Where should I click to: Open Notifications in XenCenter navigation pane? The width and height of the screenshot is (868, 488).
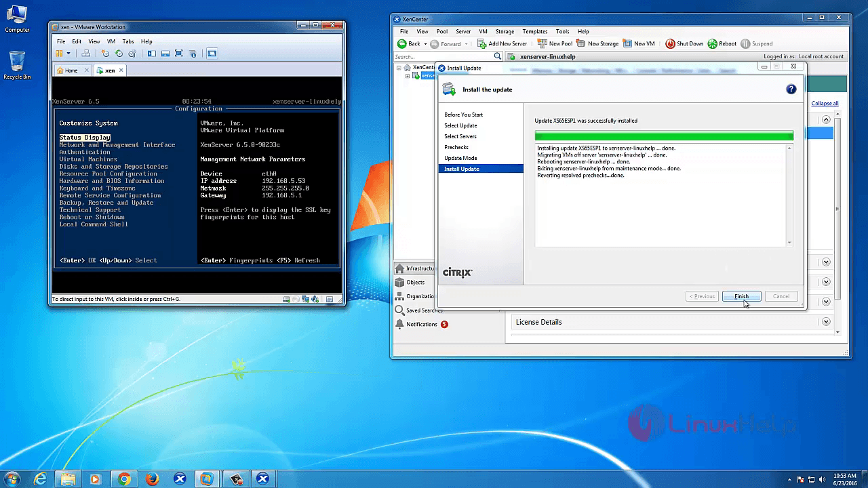[x=422, y=324]
